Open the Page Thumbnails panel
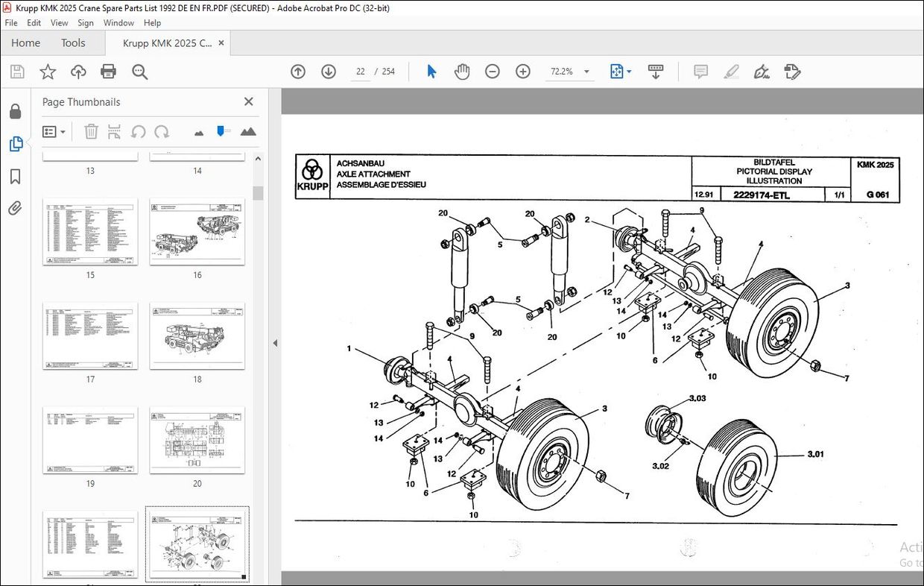The image size is (924, 586). [x=16, y=143]
